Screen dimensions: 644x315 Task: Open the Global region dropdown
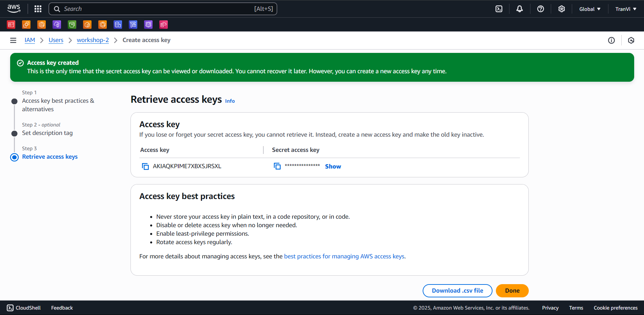[590, 9]
